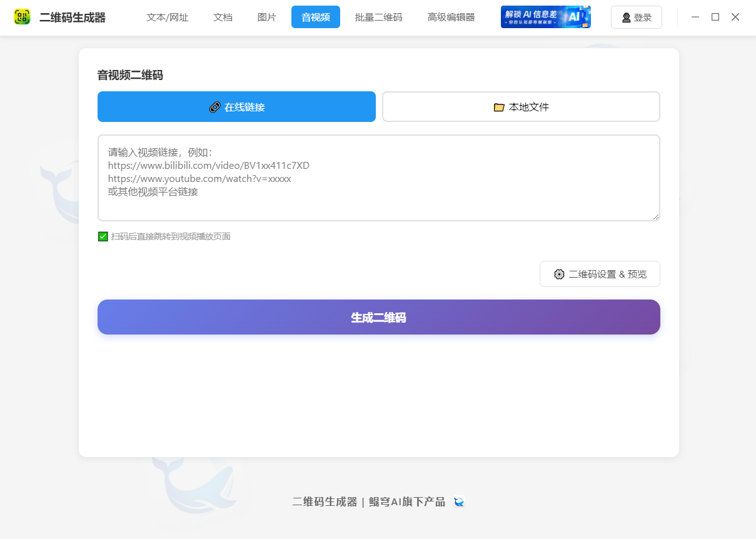This screenshot has width=756, height=539.
Task: Click the QR code generator app logo
Action: coord(22,17)
